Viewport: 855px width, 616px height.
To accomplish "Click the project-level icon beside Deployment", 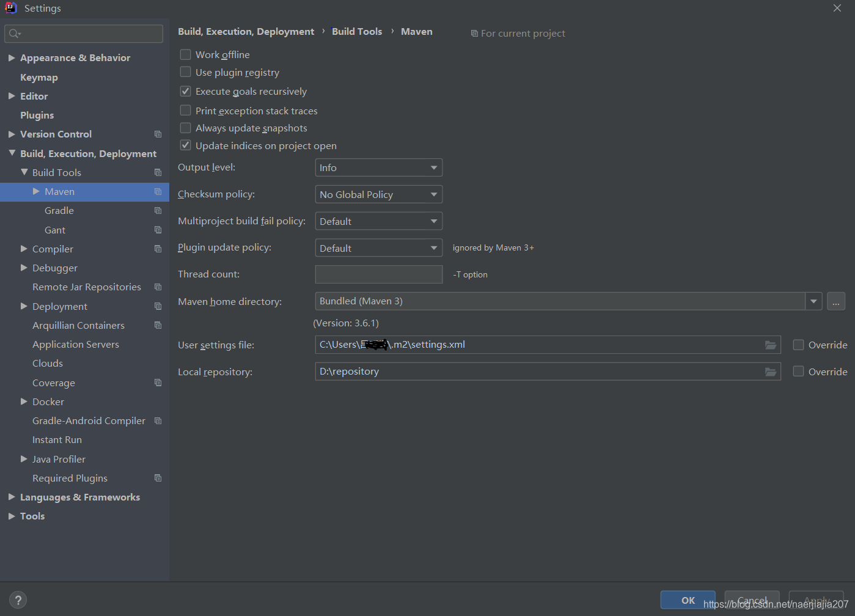I will (x=158, y=306).
